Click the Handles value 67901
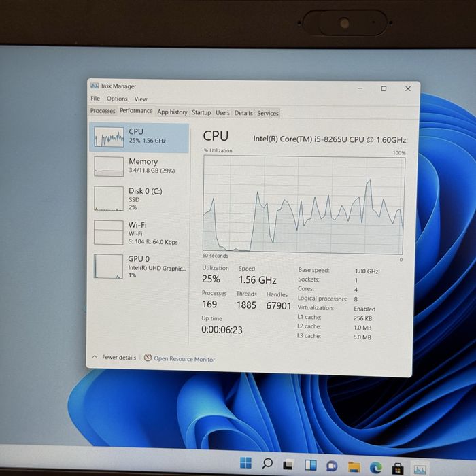This screenshot has height=476, width=476. point(278,306)
